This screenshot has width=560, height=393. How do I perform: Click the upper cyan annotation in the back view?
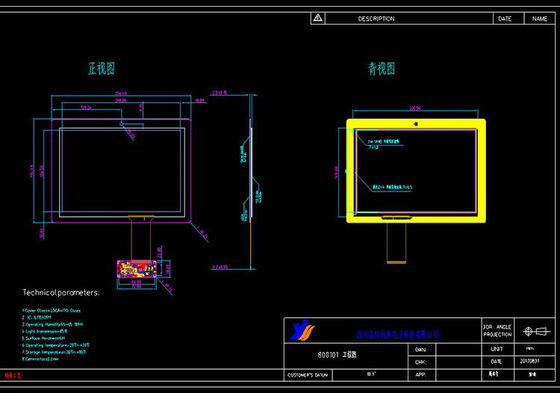(384, 144)
